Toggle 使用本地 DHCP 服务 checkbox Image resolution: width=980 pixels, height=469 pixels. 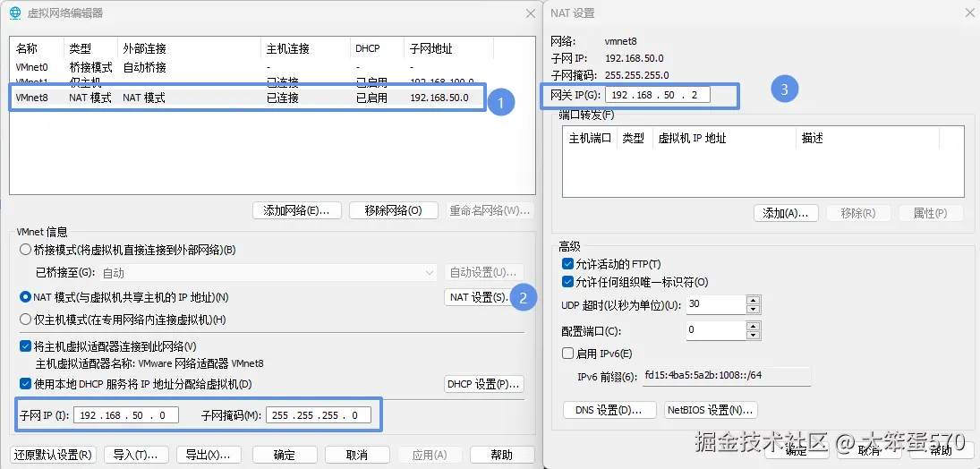(25, 383)
